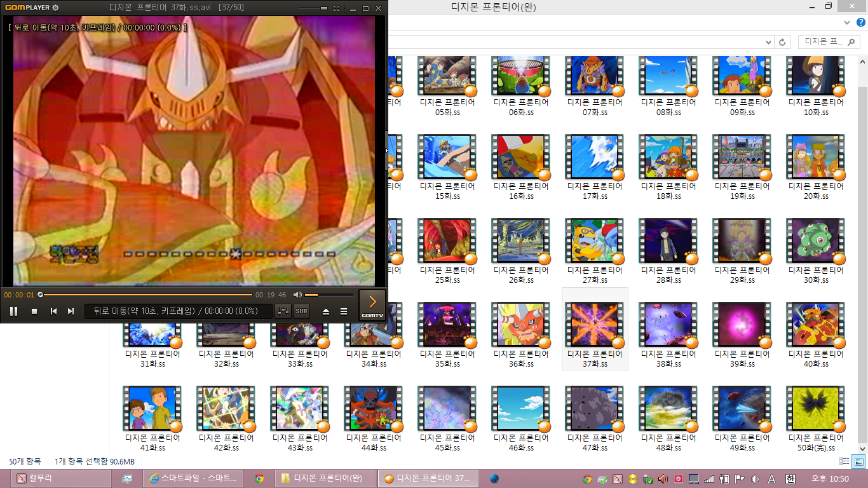
Task: Click the 오후 10:50 taskbar clock
Action: coord(830,478)
